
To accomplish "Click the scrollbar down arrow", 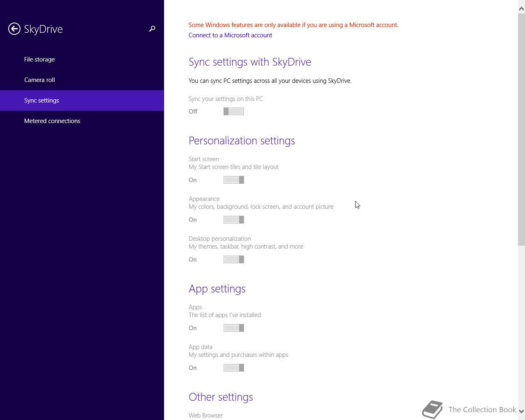I will point(521,411).
